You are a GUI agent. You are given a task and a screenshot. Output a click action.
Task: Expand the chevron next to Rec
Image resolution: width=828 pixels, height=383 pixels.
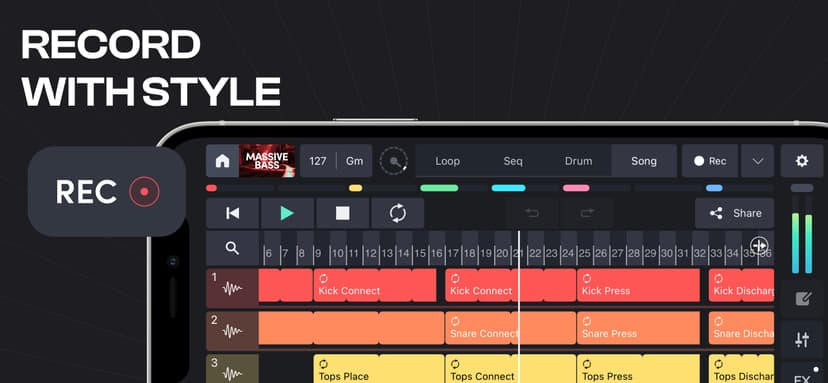758,161
